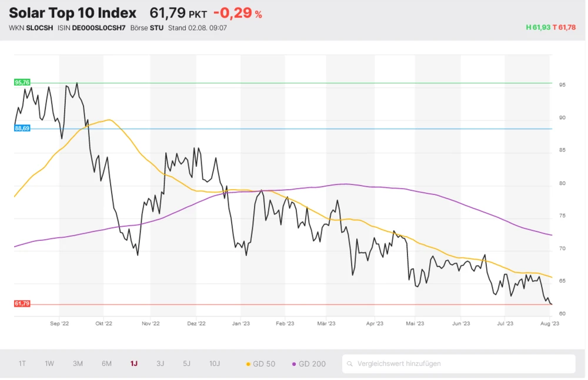Click into the Vergleichswert hinzufügen field

click(x=459, y=364)
